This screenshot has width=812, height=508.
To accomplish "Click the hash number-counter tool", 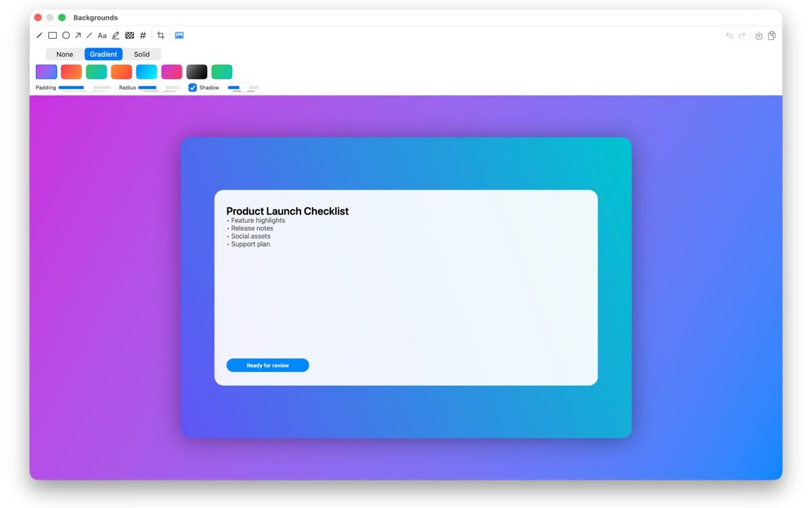I will (143, 35).
